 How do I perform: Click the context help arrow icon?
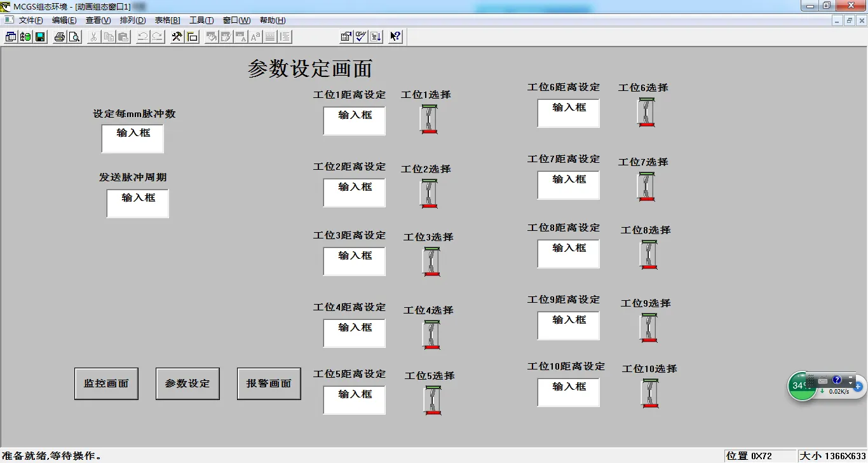coord(395,36)
